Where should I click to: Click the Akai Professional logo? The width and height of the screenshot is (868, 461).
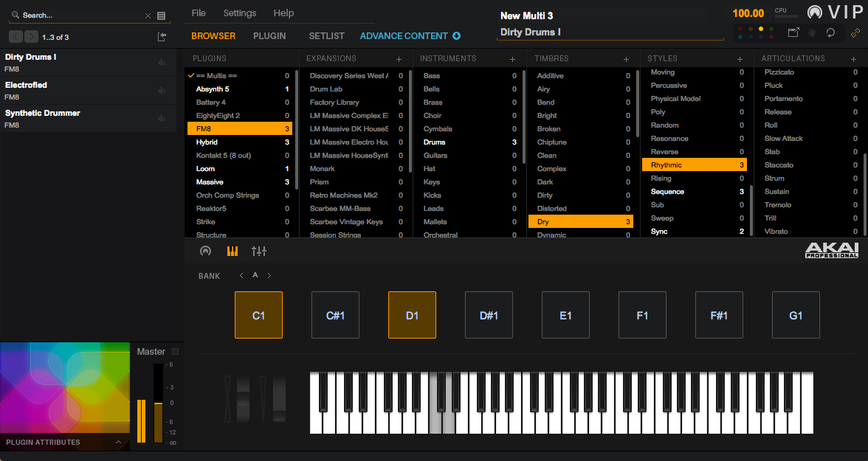click(831, 250)
